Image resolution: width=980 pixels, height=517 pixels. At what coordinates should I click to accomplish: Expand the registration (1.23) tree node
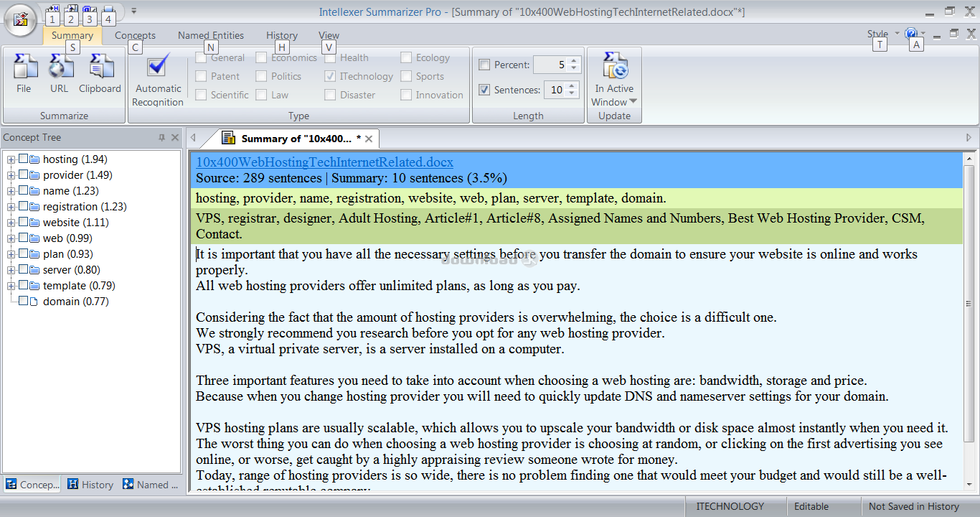coord(11,207)
